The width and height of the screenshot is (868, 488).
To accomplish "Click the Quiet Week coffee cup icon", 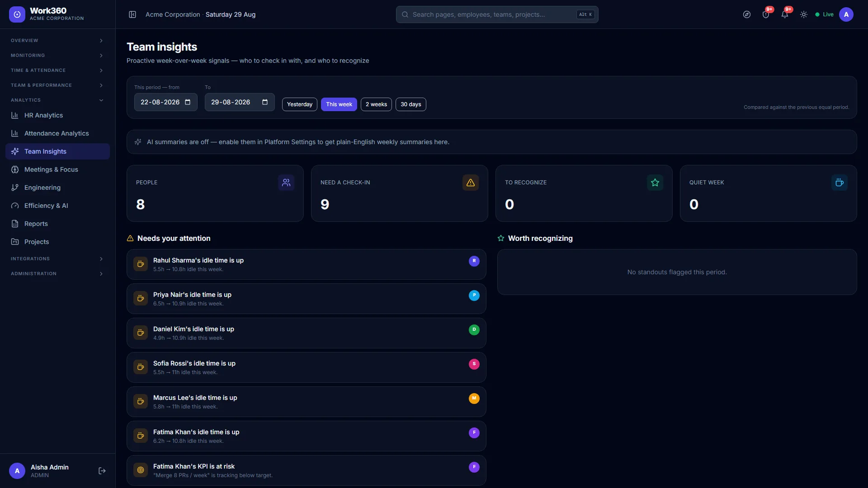I will click(x=840, y=183).
